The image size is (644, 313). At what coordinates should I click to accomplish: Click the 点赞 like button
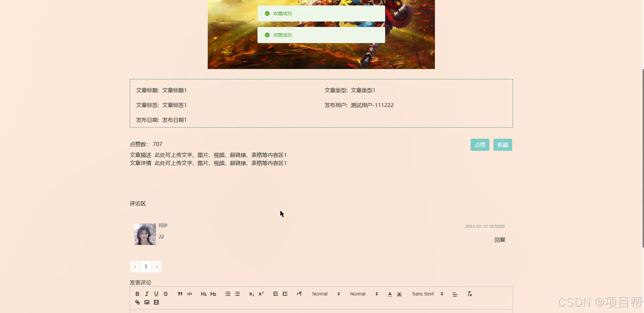[480, 145]
